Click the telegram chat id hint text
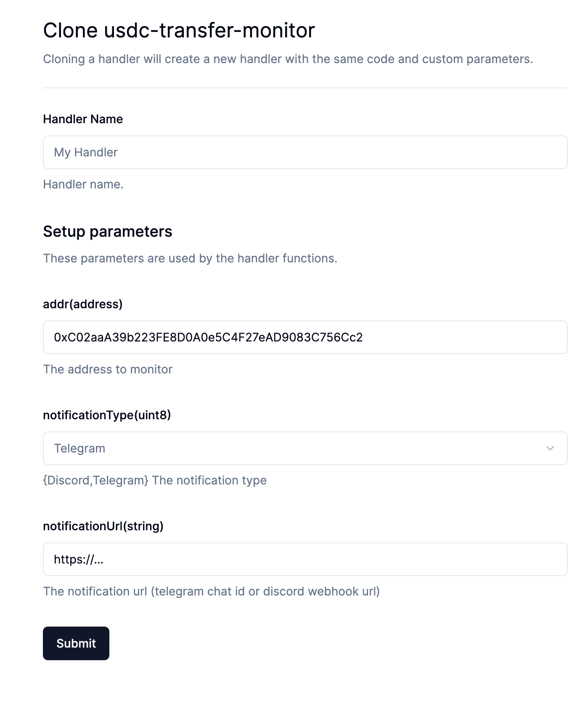 pyautogui.click(x=211, y=591)
